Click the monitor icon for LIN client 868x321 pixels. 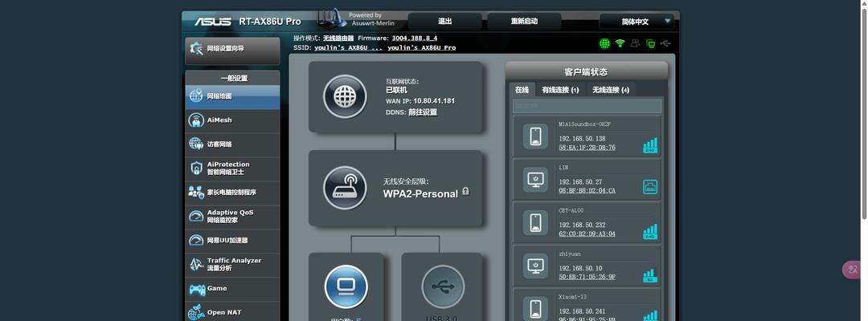click(535, 179)
